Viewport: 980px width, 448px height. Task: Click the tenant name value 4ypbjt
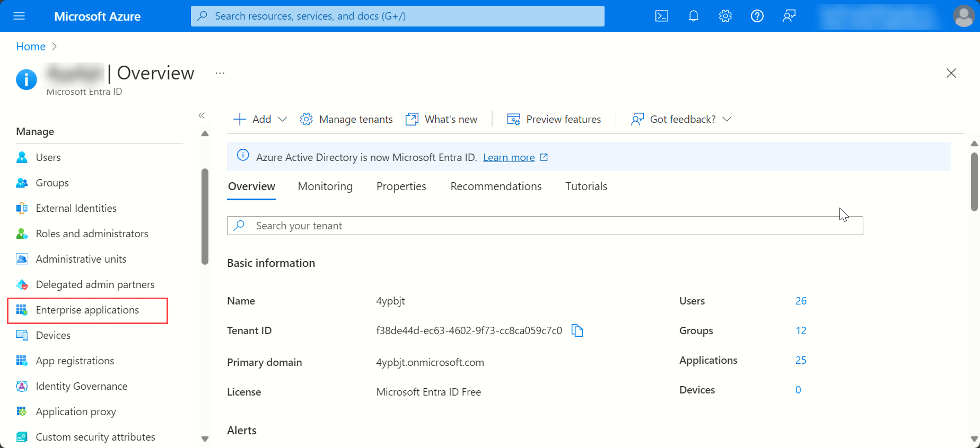coord(390,301)
